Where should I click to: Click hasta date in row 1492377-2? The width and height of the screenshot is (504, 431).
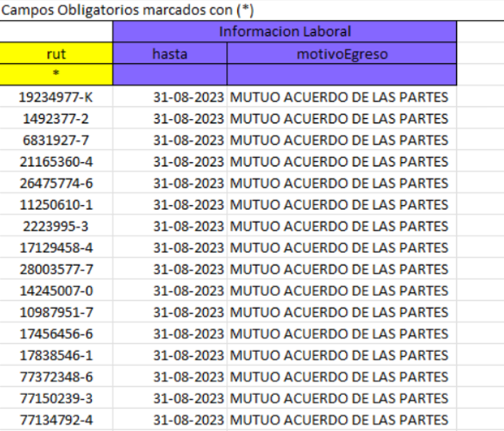click(x=170, y=118)
